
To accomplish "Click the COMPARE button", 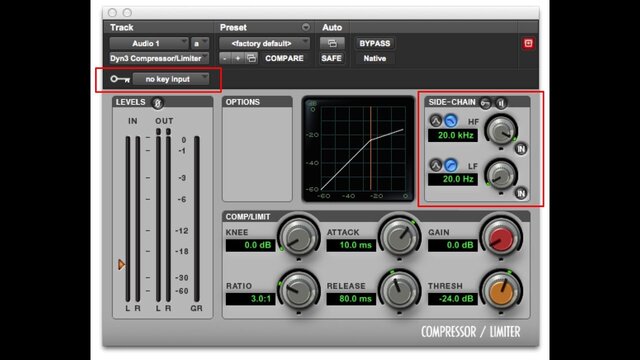I will [x=284, y=58].
